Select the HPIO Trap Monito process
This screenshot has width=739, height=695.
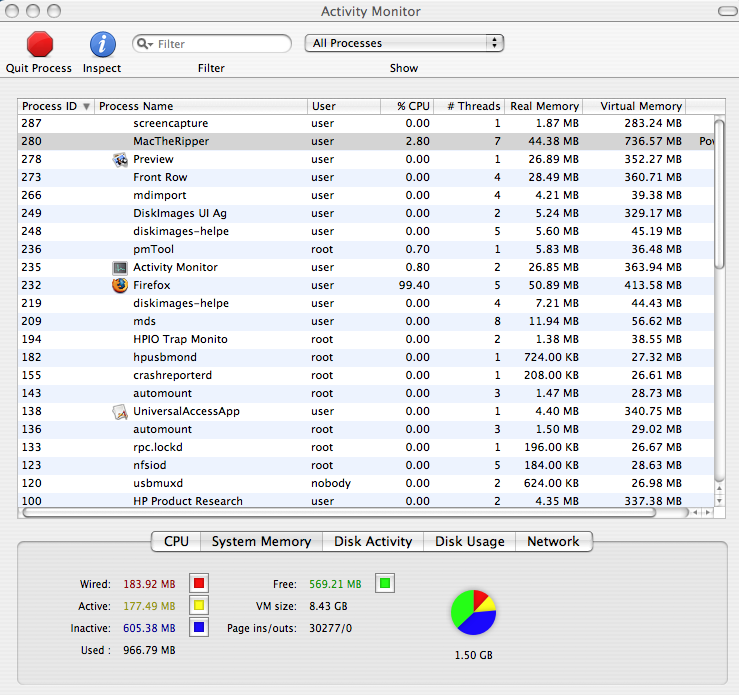point(366,340)
